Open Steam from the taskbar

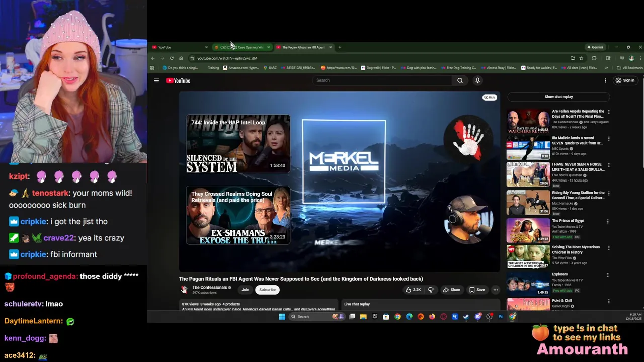[x=466, y=317]
